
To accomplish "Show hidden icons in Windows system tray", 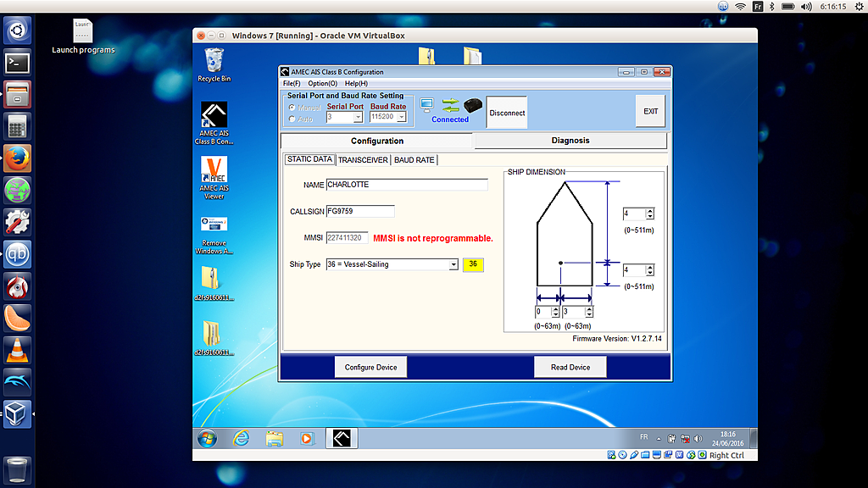I will [x=659, y=439].
